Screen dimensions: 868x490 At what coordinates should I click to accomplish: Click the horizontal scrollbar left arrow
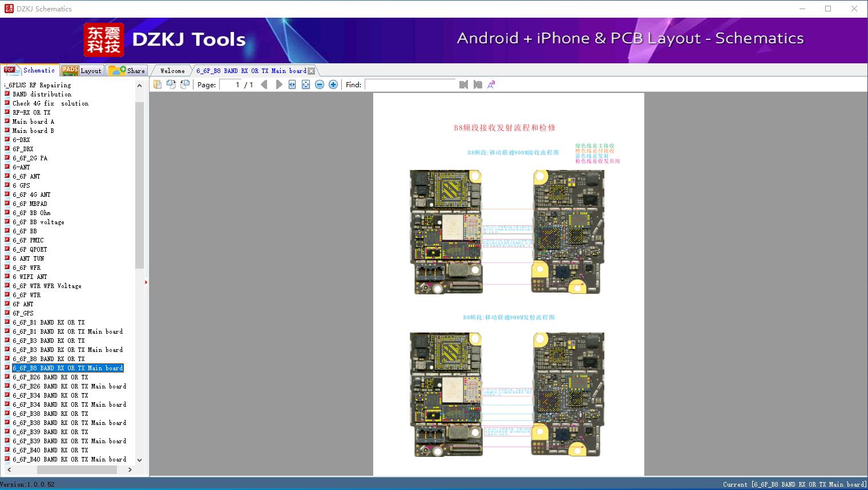[9, 469]
